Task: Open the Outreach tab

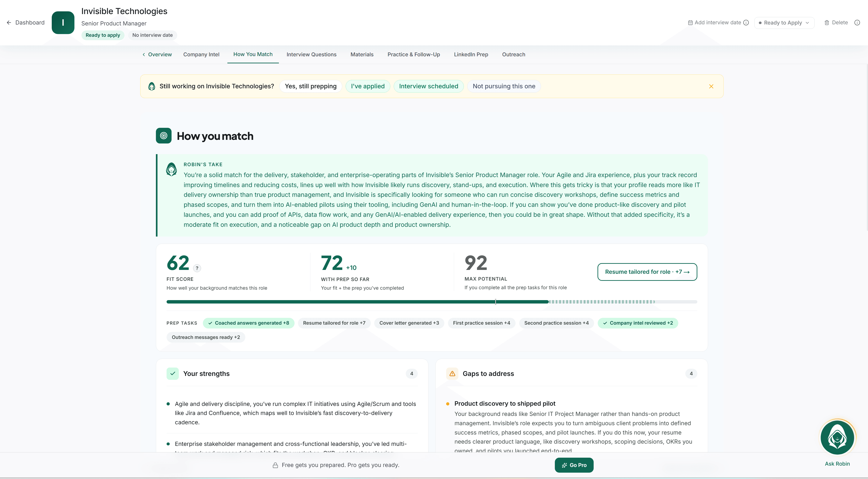Action: 514,54
